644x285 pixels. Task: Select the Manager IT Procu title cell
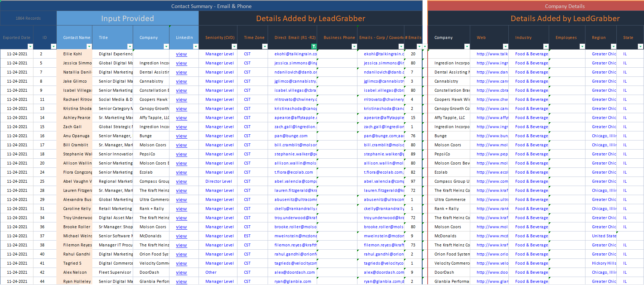[x=113, y=245]
